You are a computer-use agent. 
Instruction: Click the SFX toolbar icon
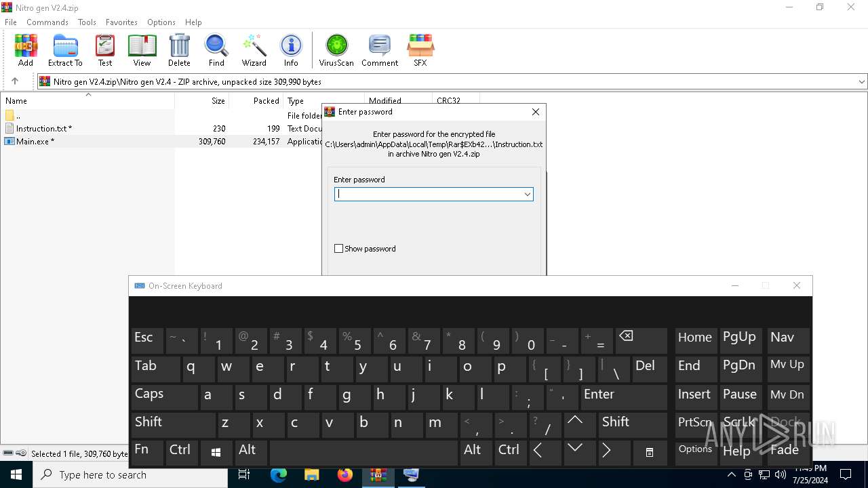pyautogui.click(x=420, y=50)
